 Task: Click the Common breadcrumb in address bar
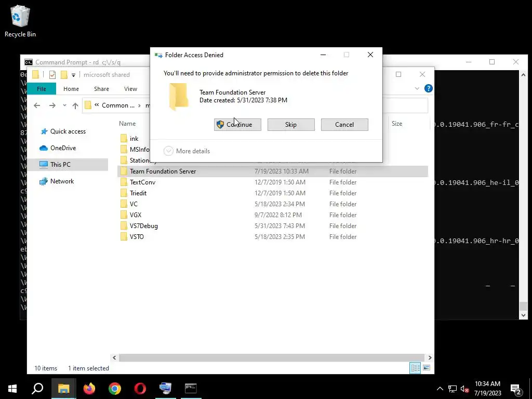[x=118, y=105]
